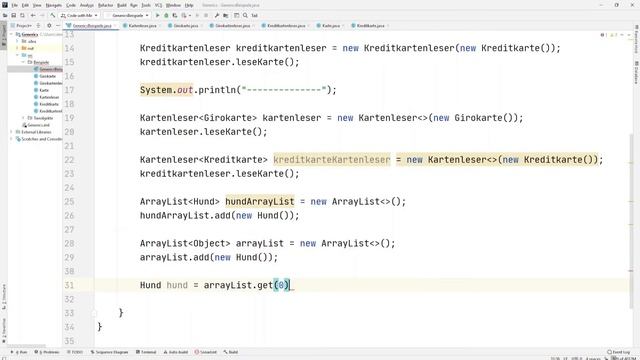The height and width of the screenshot is (360, 640).
Task: Expand Scratches and Consoles node
Action: (12, 139)
